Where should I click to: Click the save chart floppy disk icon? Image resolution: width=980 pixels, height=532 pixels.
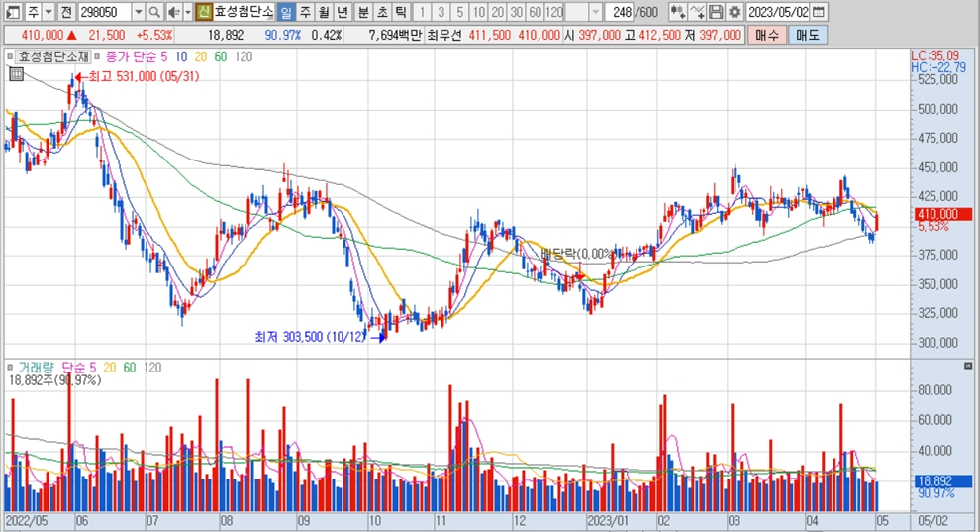coord(716,12)
